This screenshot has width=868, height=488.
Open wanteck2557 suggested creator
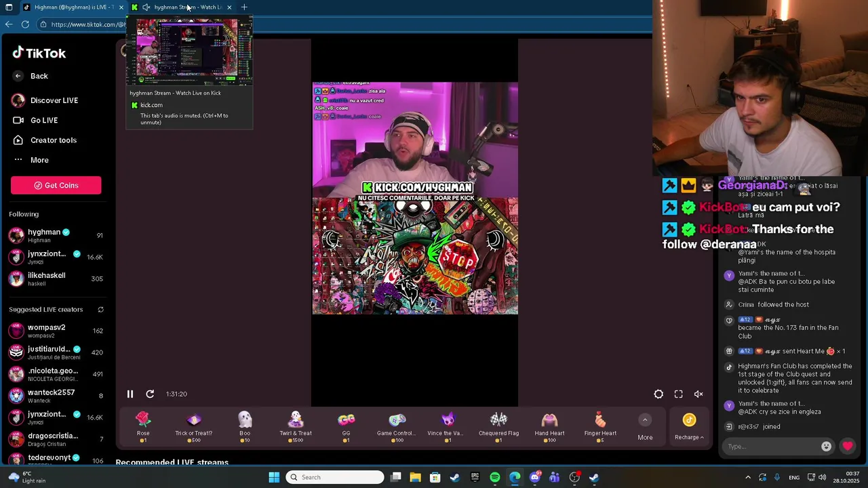tap(56, 396)
